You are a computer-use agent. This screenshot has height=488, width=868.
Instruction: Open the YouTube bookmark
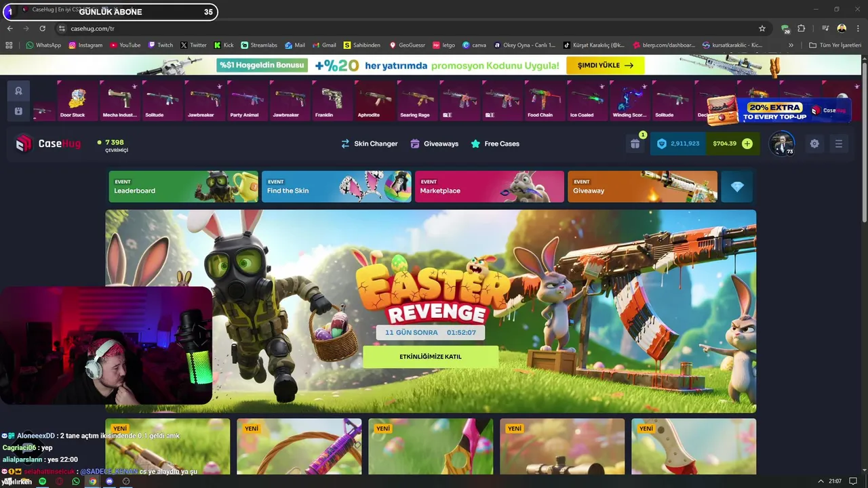[125, 45]
